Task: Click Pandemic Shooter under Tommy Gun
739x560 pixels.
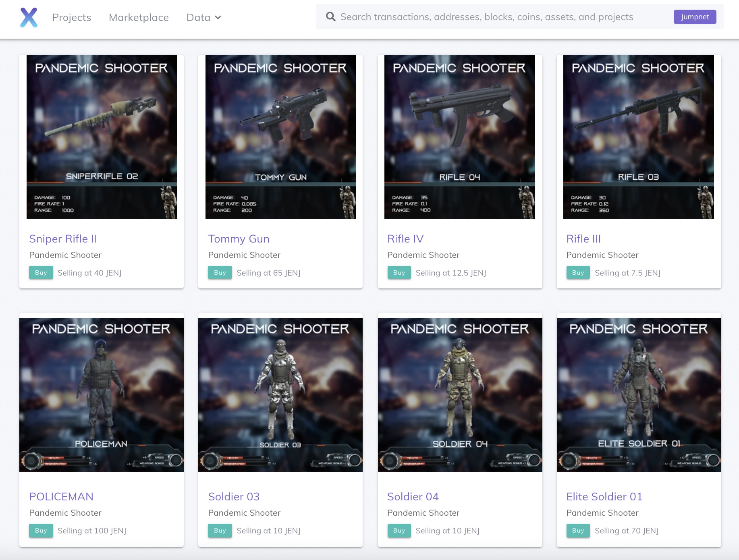Action: click(244, 255)
